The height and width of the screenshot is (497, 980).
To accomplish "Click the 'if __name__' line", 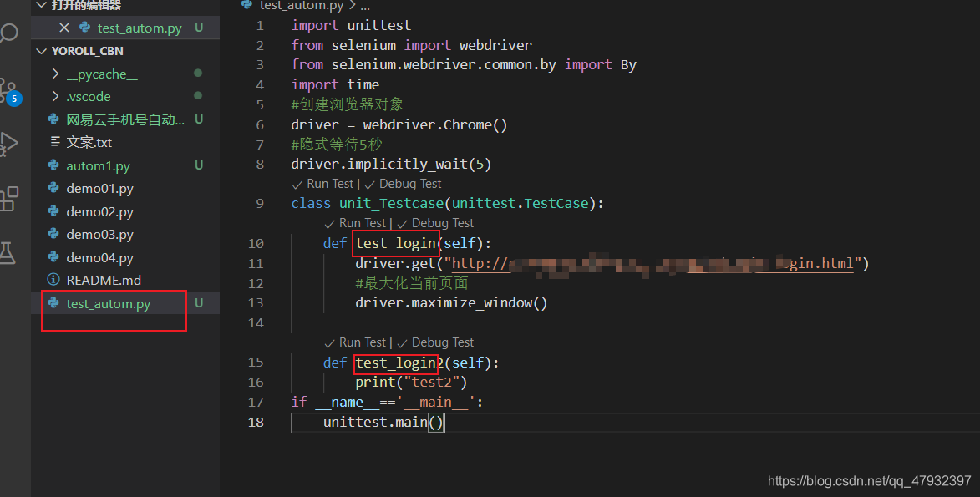I will (x=387, y=403).
